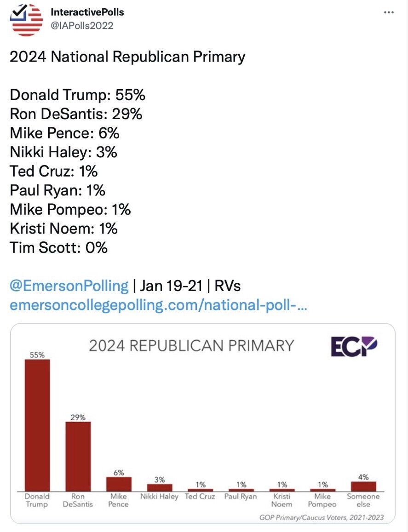Click the InteractivePolls profile avatar

(x=27, y=20)
